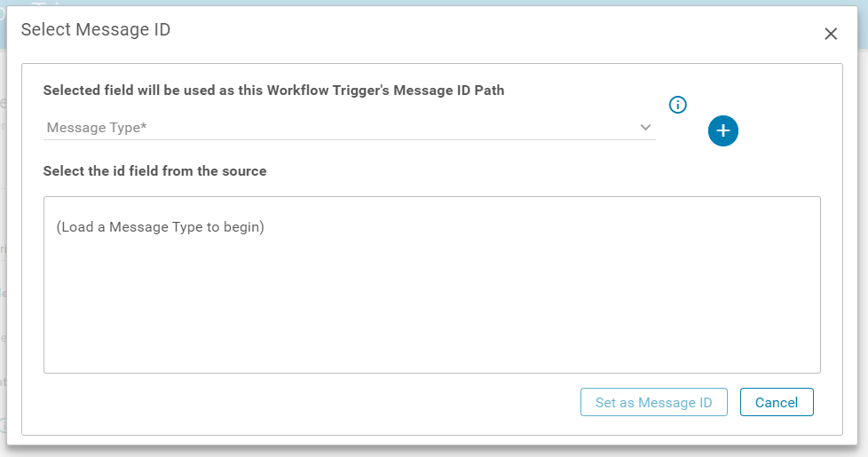
Task: Click 'Select the id field from the source' label
Action: (x=154, y=170)
